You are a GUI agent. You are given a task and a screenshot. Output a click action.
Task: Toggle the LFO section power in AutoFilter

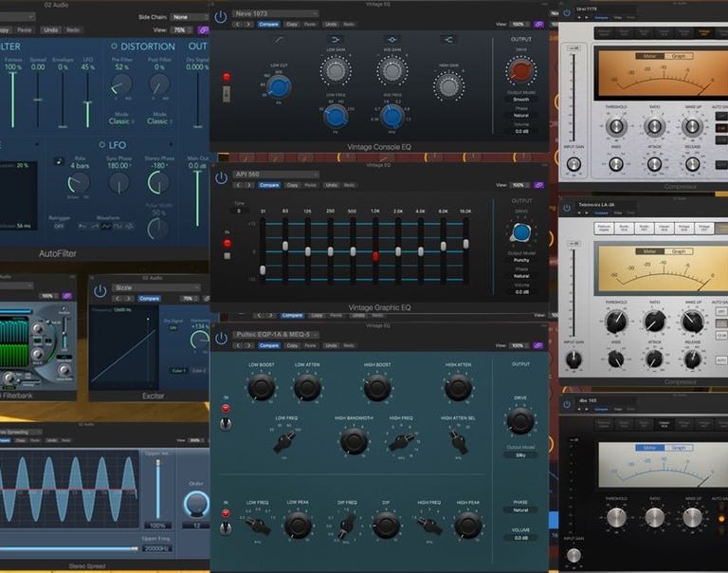pos(101,145)
